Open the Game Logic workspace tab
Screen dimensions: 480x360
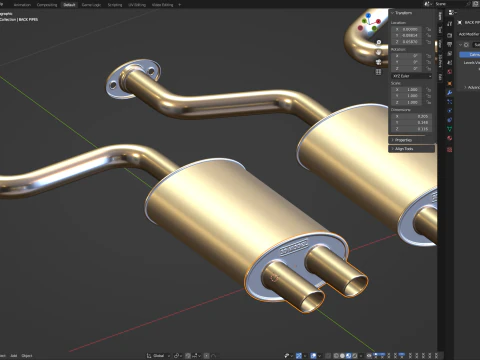coord(91,5)
